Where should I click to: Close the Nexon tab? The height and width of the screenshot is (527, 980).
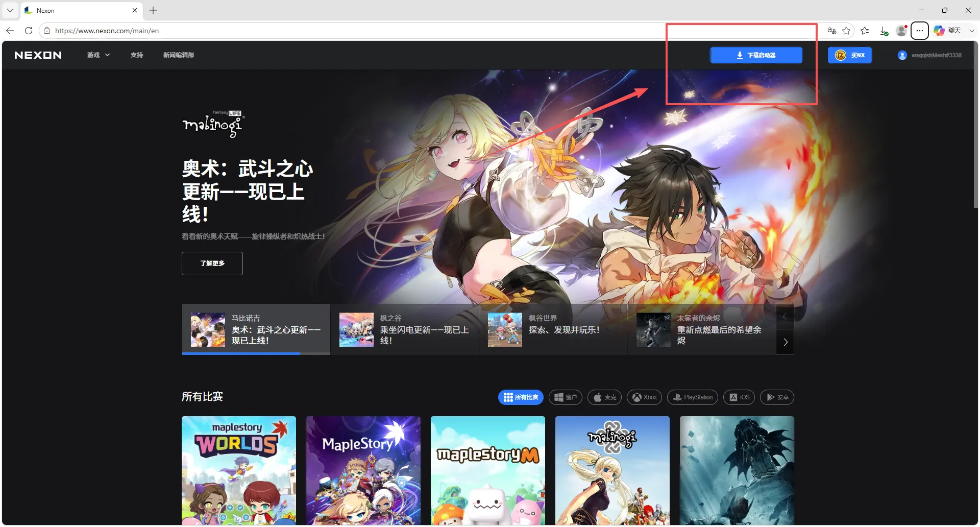click(135, 10)
